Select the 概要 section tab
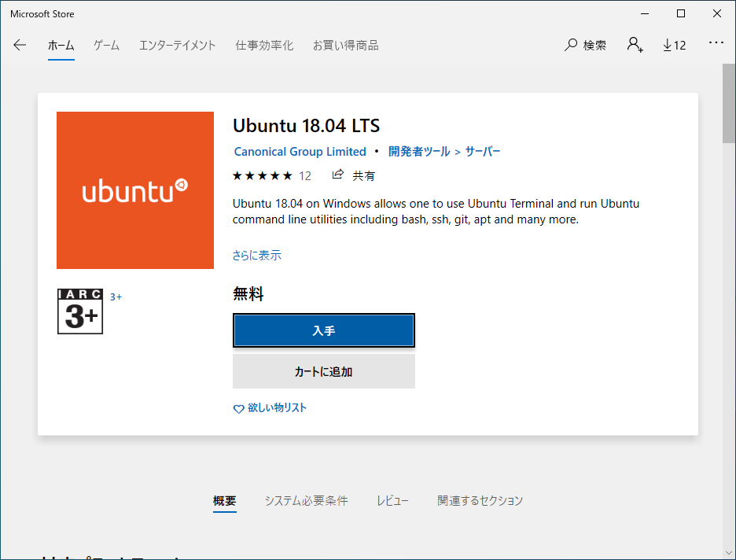 click(x=224, y=501)
